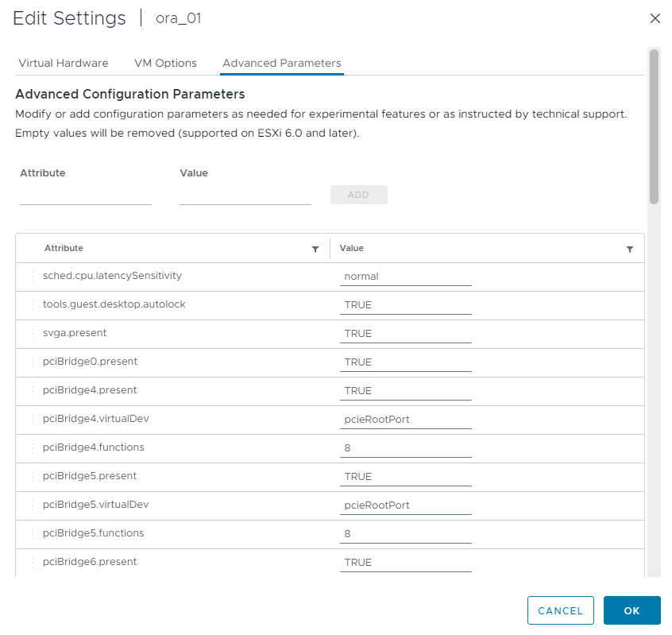Select the Advanced Parameters tab

282,64
